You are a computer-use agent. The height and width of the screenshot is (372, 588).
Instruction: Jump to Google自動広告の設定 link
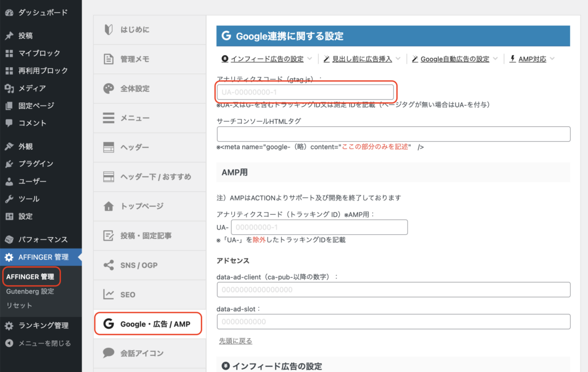tap(455, 59)
